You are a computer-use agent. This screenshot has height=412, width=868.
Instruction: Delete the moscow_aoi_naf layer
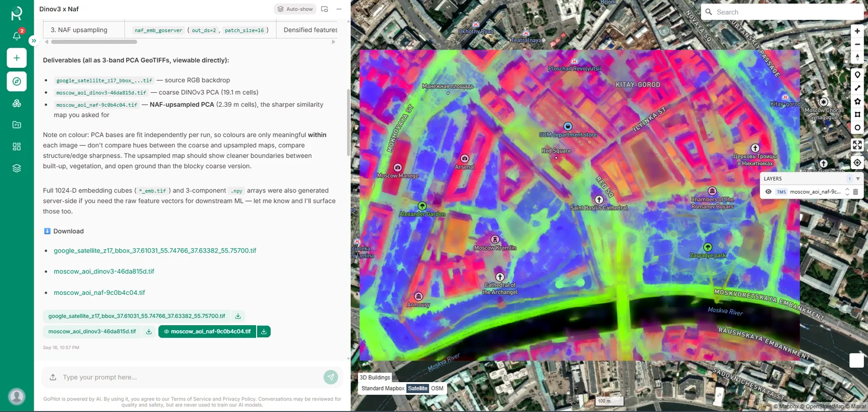pyautogui.click(x=856, y=192)
